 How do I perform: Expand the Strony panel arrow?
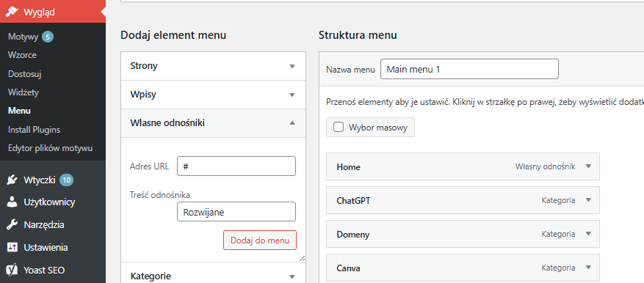coord(292,66)
